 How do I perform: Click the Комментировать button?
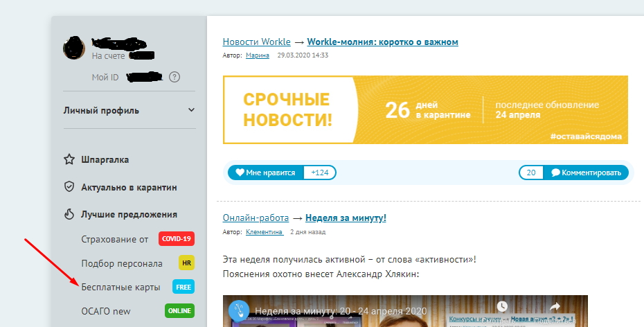click(x=586, y=173)
